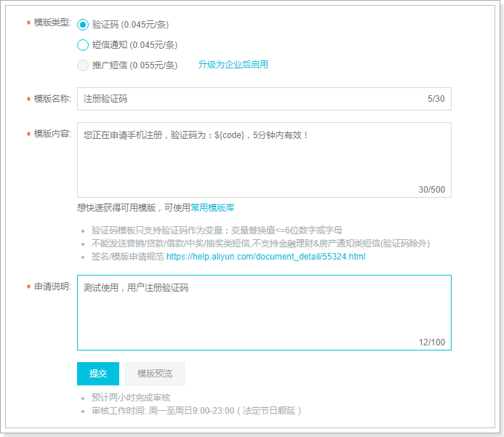504x437 pixels.
Task: Click the 申请说明 field label
Action: point(52,286)
